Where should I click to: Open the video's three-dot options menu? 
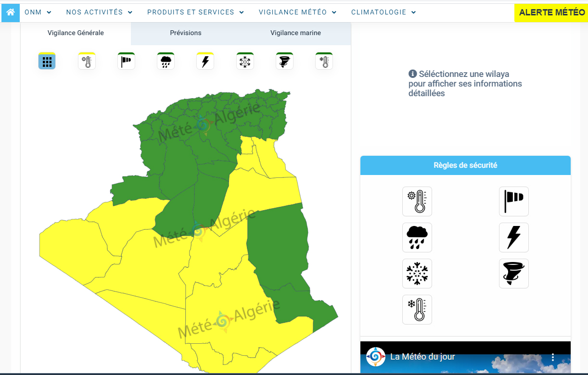point(553,357)
